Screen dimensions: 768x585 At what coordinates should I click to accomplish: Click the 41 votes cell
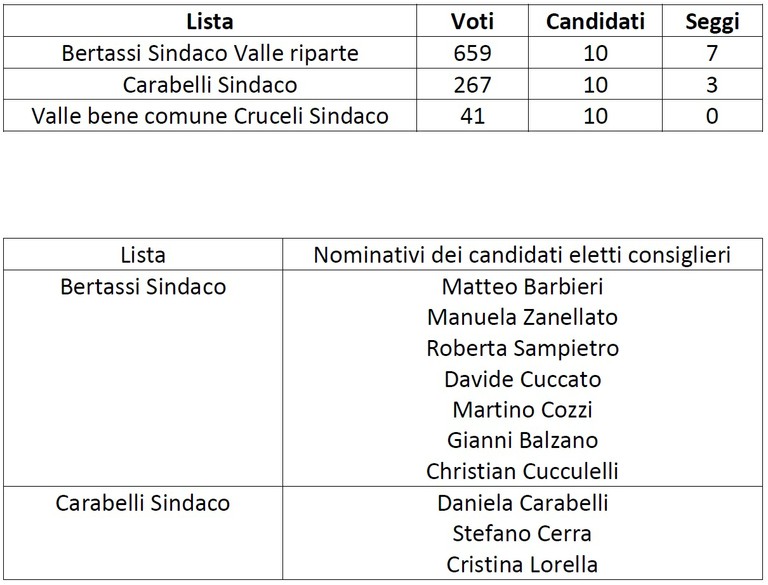(x=474, y=116)
